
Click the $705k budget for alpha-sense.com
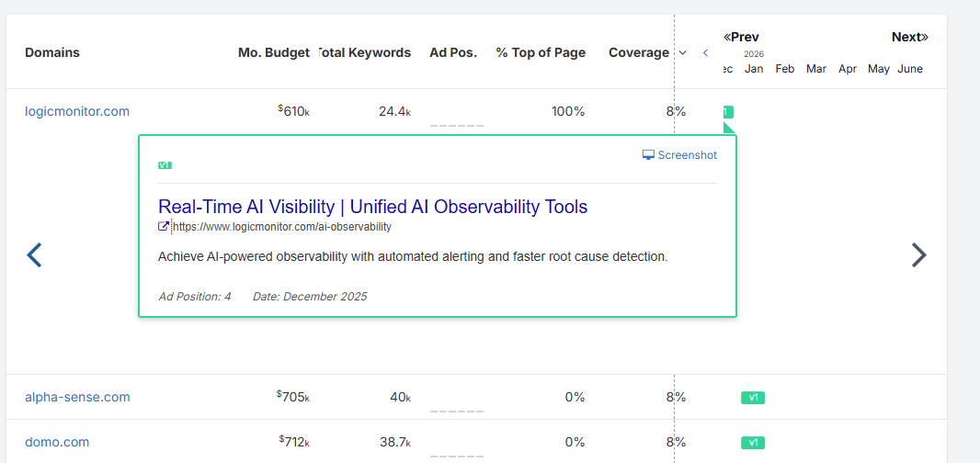click(x=293, y=397)
